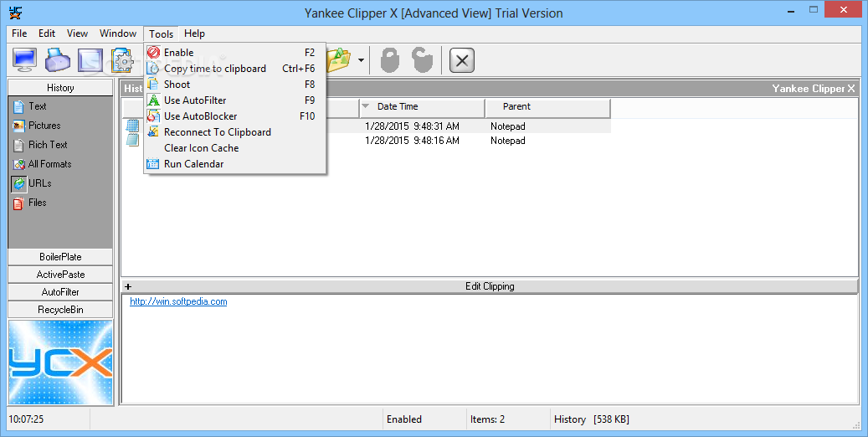The width and height of the screenshot is (868, 437).
Task: Click the Date Time column sort arrow
Action: click(365, 106)
